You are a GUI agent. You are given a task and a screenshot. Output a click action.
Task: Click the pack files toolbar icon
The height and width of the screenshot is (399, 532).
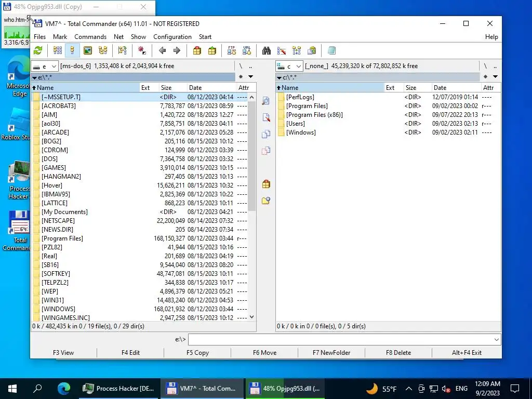197,50
